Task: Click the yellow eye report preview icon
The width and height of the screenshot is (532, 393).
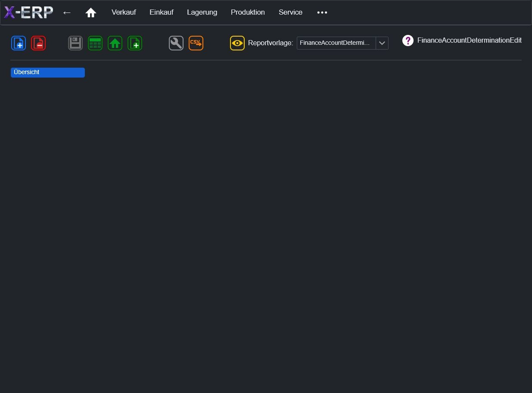Action: tap(237, 43)
